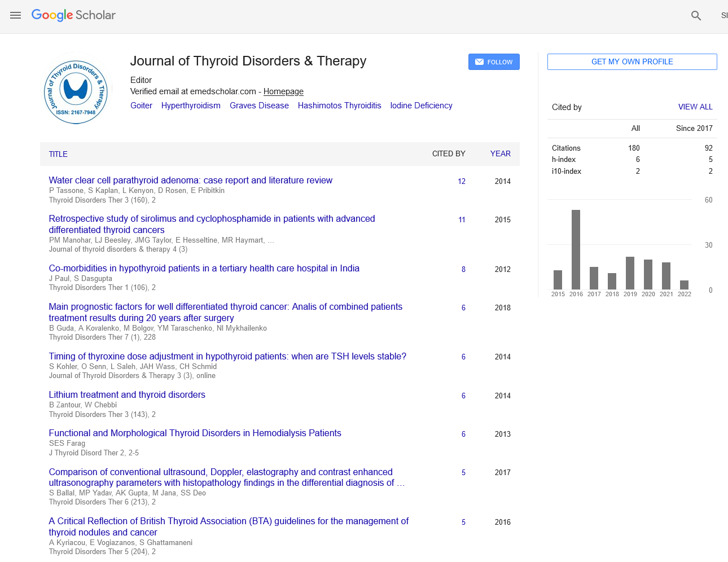Click cited-by count for Comparison of ultrasound article
The image size is (728, 562).
[x=463, y=472]
